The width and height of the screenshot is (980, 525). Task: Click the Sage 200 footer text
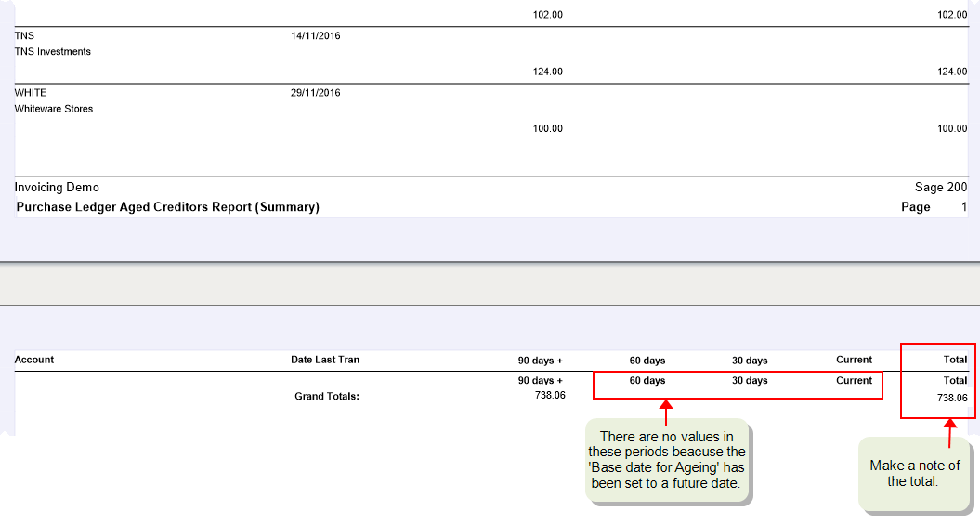(941, 188)
